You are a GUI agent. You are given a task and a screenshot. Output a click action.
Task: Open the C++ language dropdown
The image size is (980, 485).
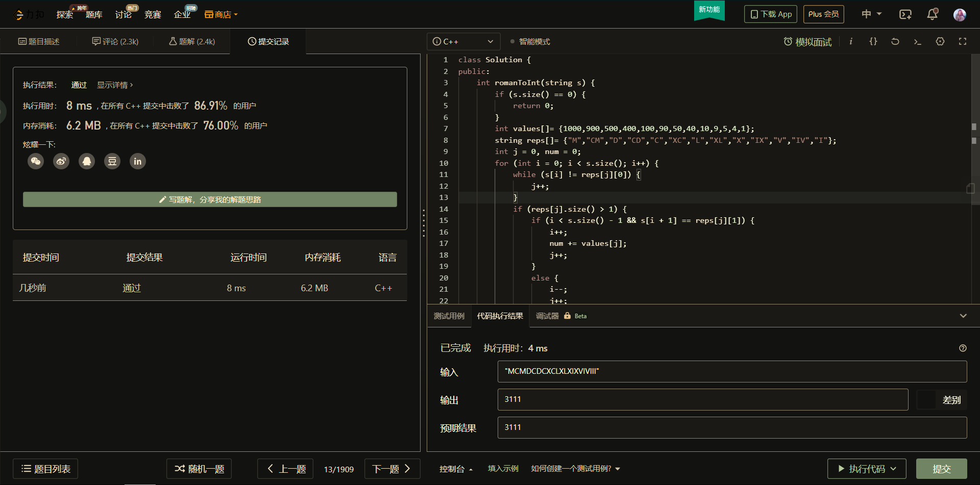(463, 42)
